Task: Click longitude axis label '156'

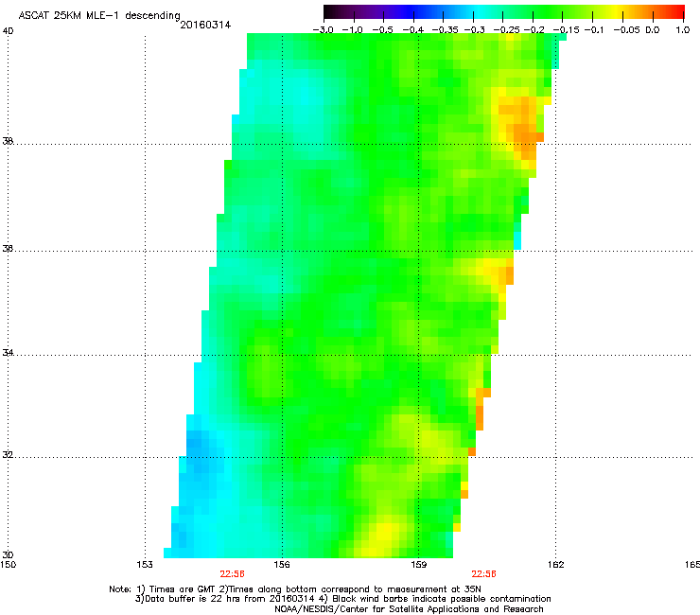Action: point(282,565)
